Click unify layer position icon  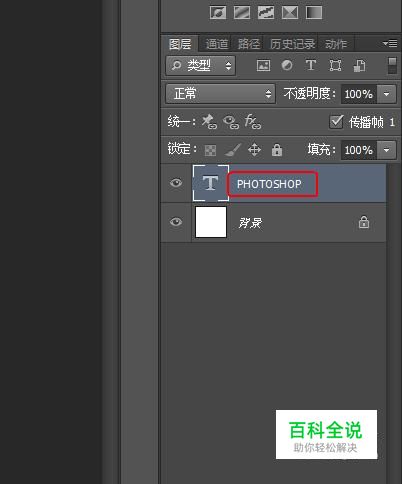[x=209, y=122]
